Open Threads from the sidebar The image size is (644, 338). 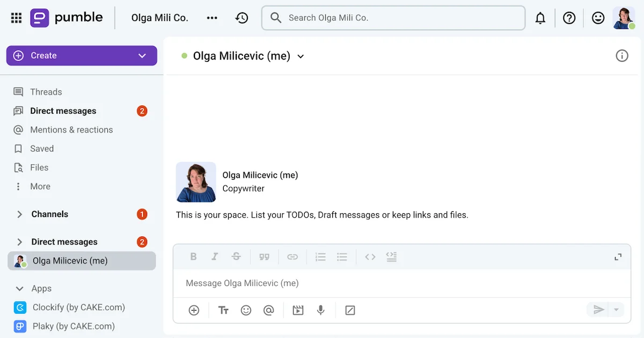(46, 91)
